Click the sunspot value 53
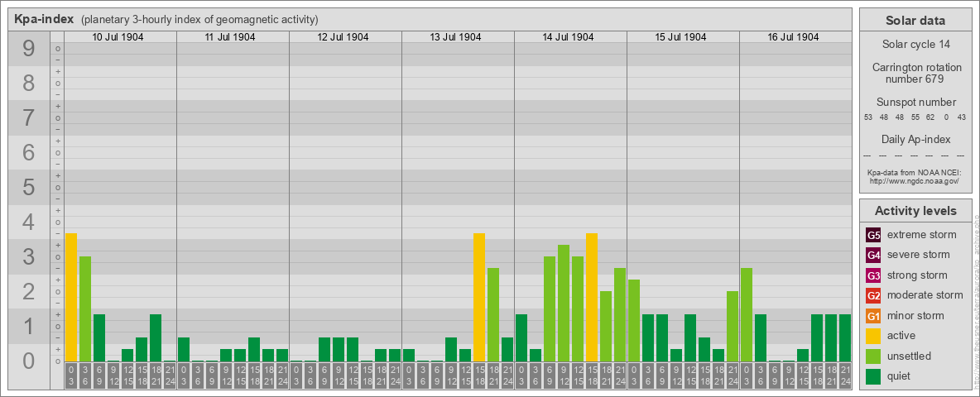The image size is (980, 397). click(868, 117)
